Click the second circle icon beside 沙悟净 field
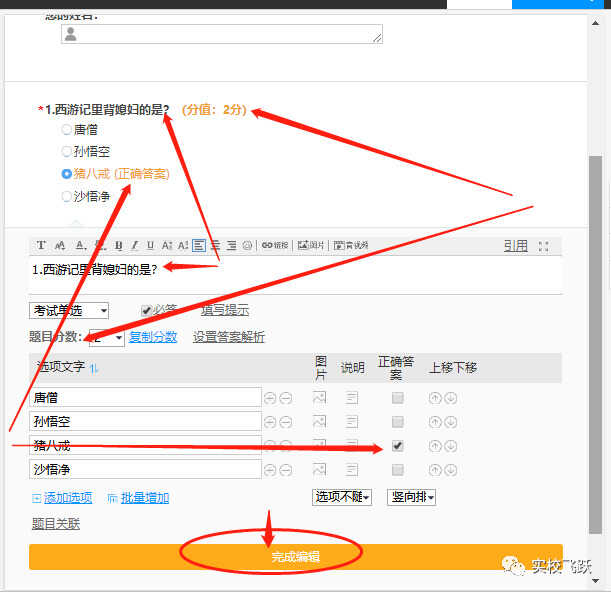The image size is (611, 593). [286, 470]
